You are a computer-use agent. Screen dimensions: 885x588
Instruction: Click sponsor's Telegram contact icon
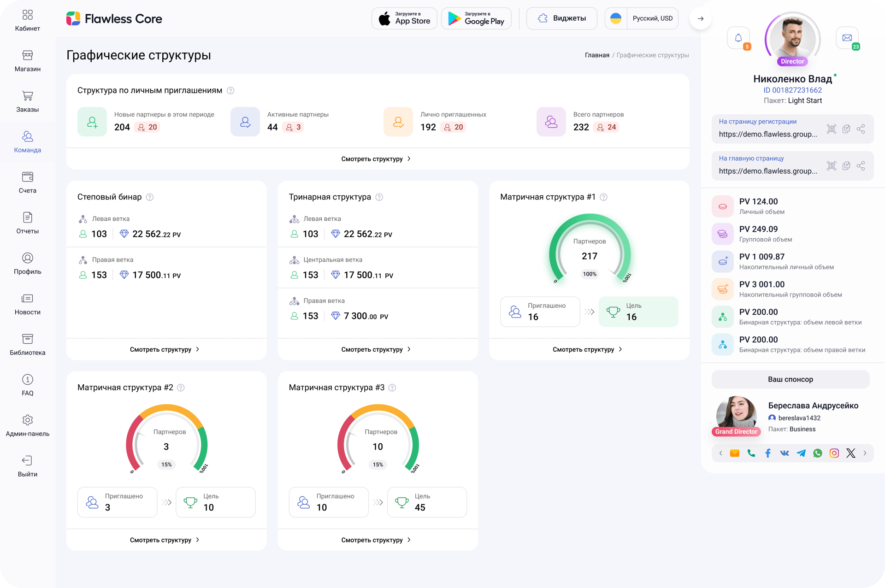pos(801,453)
